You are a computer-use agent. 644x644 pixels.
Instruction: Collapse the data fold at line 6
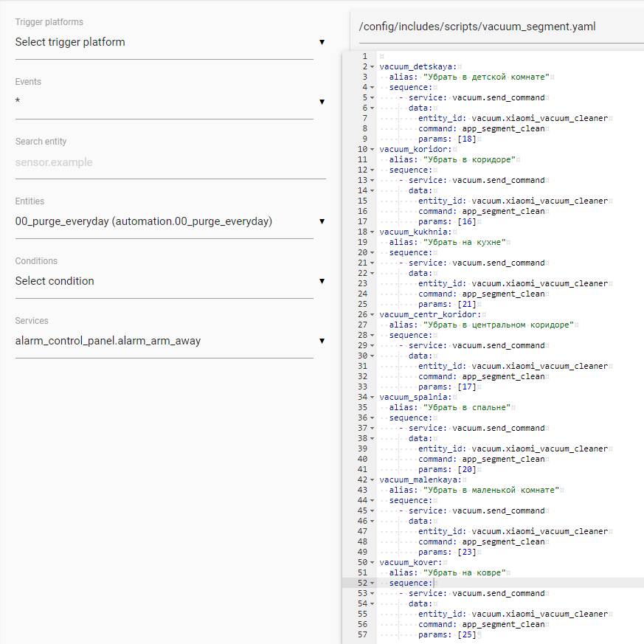coord(372,108)
